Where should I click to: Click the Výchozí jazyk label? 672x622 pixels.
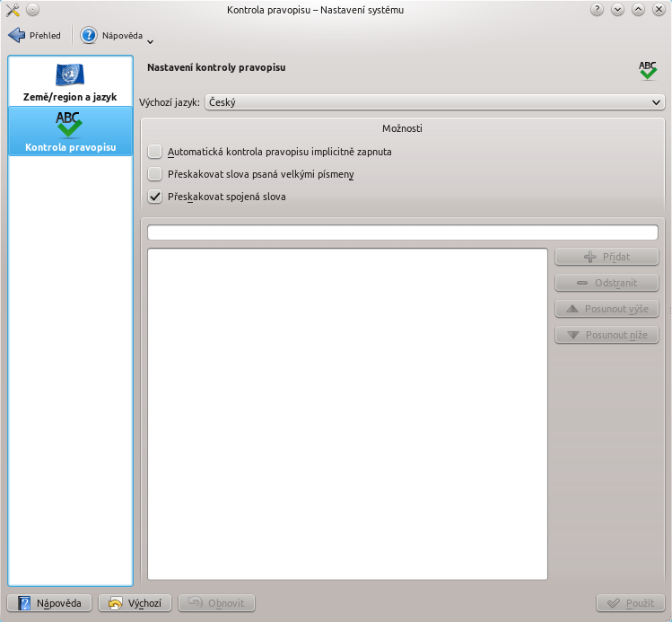170,102
